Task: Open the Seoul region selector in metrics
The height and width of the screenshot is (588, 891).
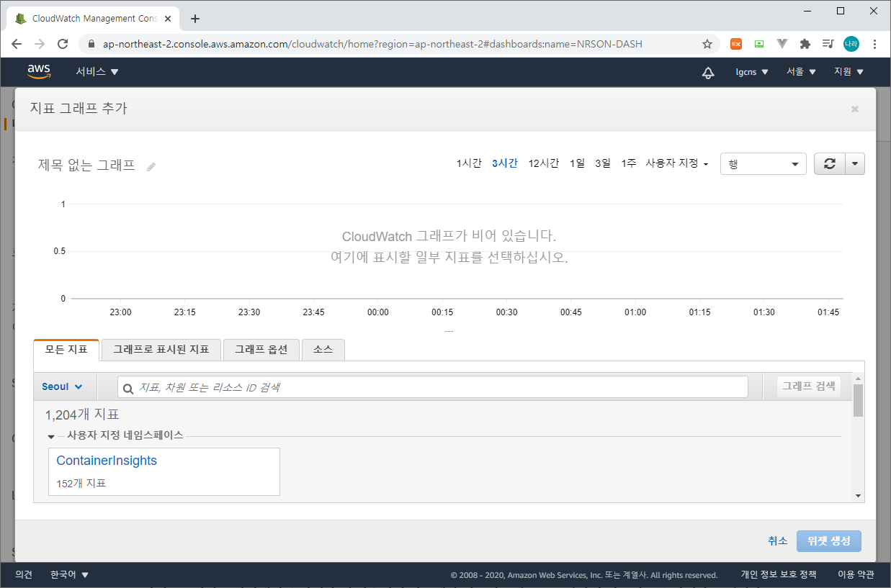Action: (62, 386)
